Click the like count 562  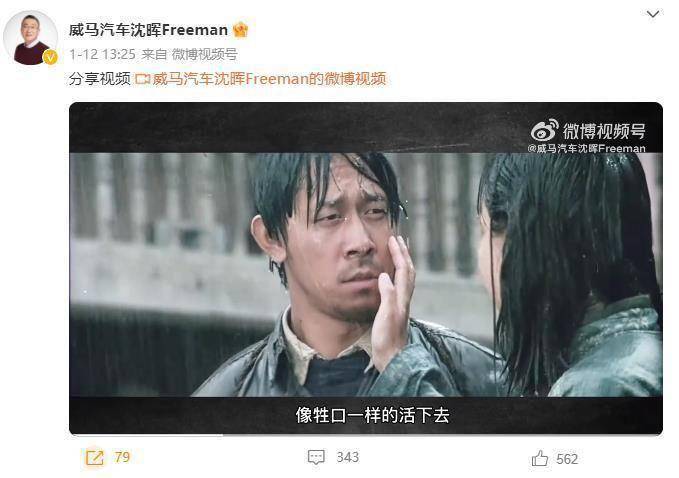click(567, 459)
